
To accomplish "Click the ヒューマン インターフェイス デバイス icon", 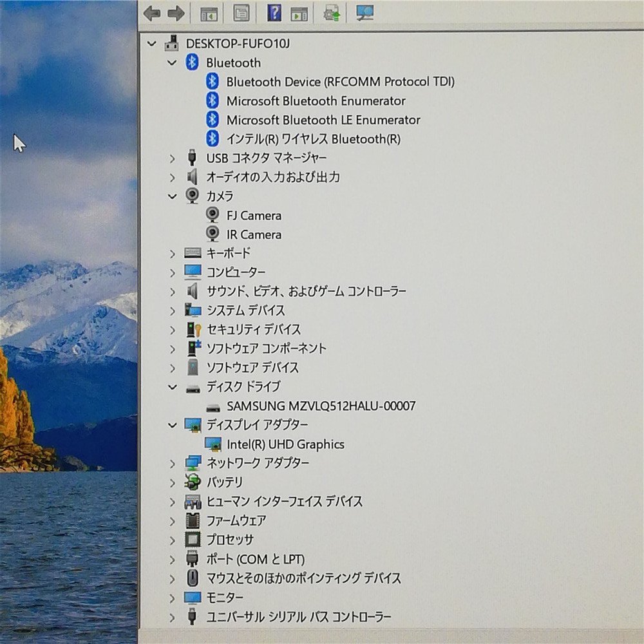I will 193,502.
